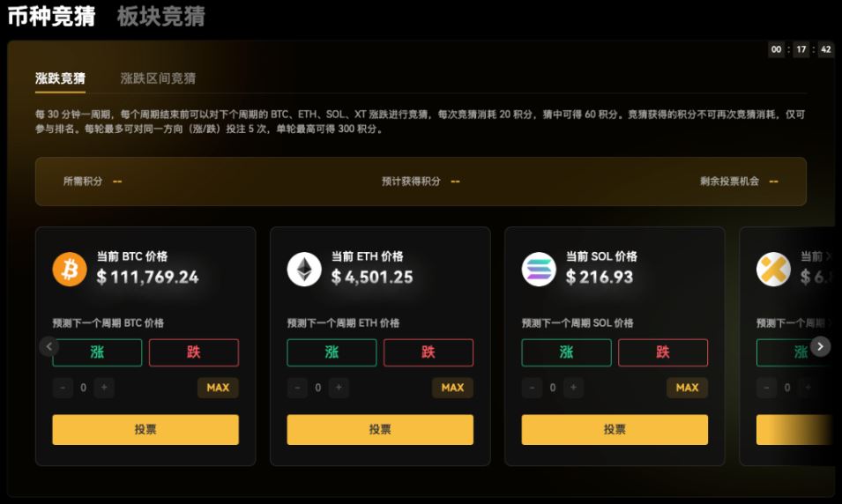Screen dimensions: 842x504
Task: Select the 涨跌竞猜 tab
Action: 60,78
